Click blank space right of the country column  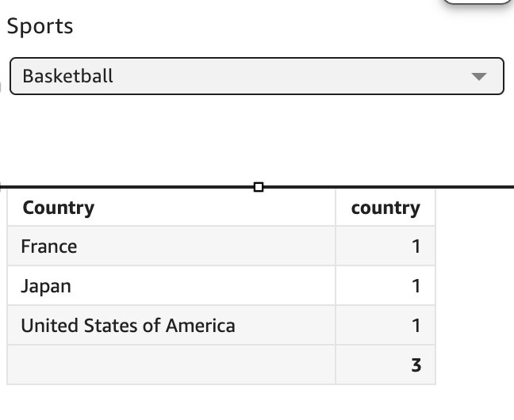pyautogui.click(x=474, y=285)
